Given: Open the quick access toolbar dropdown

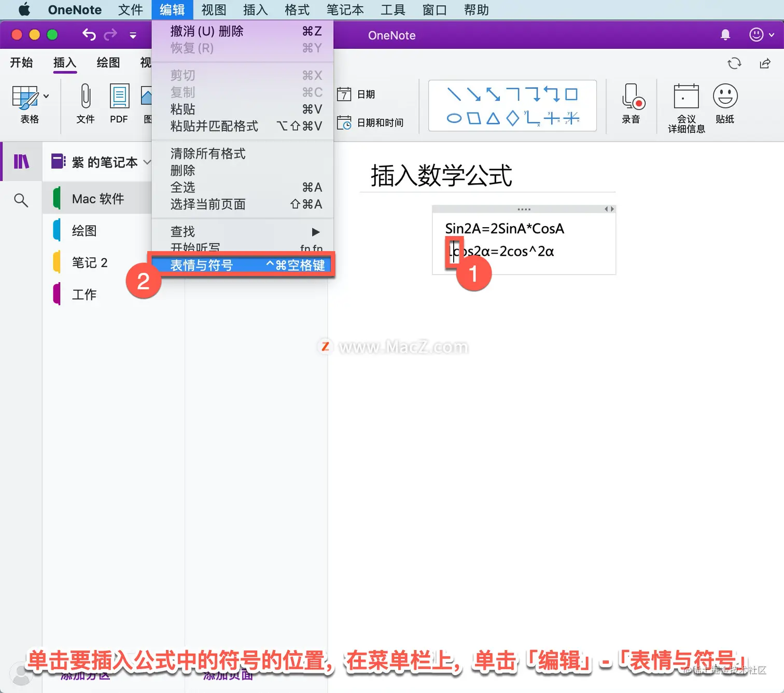Looking at the screenshot, I should (133, 35).
